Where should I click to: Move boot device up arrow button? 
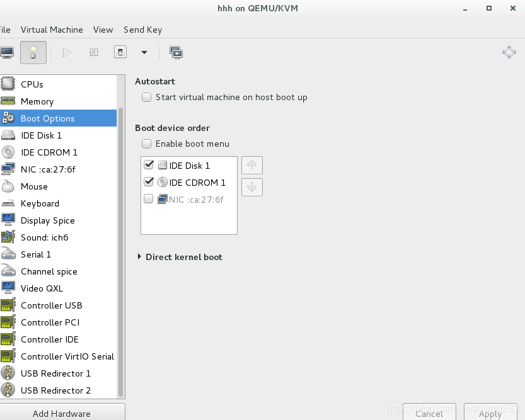[252, 165]
